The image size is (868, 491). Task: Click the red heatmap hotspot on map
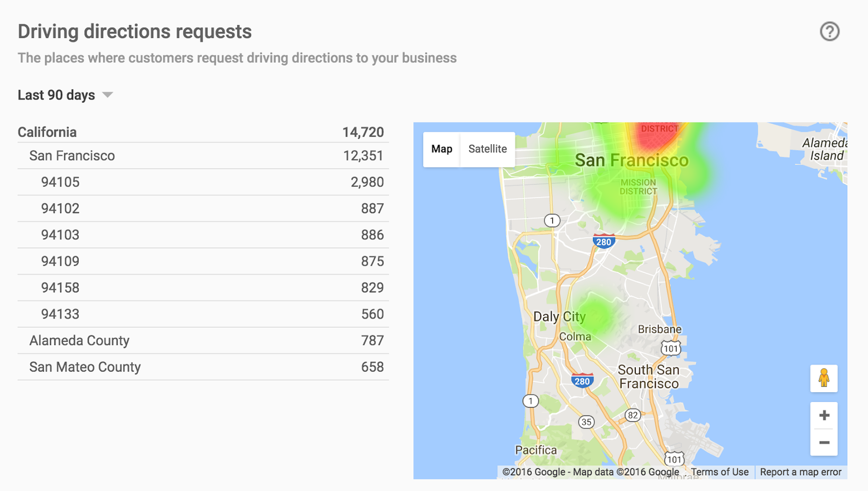[x=657, y=137]
